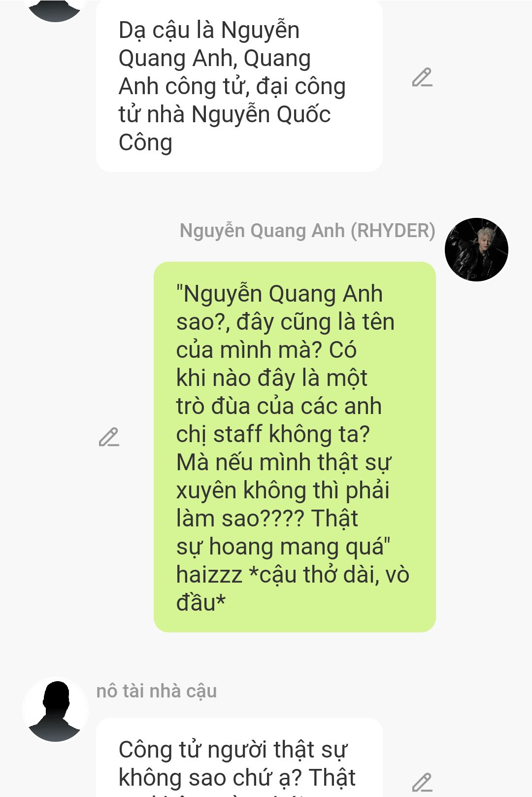Viewport: 532px width, 797px height.
Task: Click the line "không sao chứ ạ? Thật"
Action: (237, 778)
